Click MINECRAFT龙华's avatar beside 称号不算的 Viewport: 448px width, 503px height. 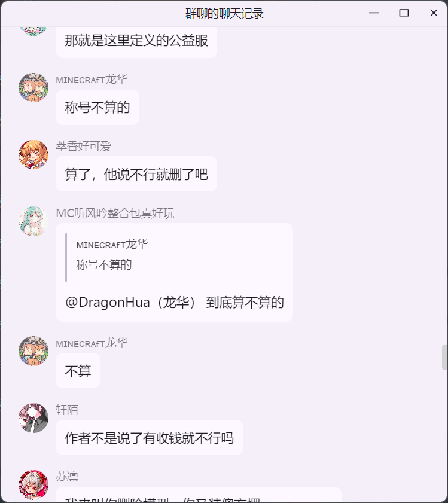pos(33,87)
